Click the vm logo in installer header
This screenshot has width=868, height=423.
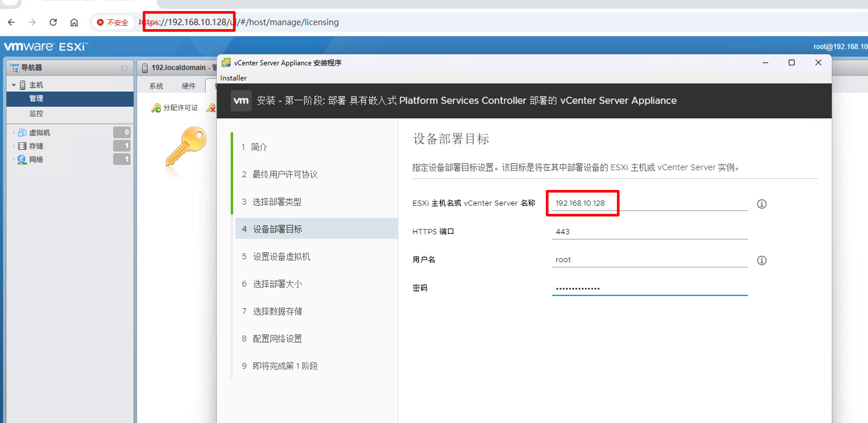[x=241, y=101]
